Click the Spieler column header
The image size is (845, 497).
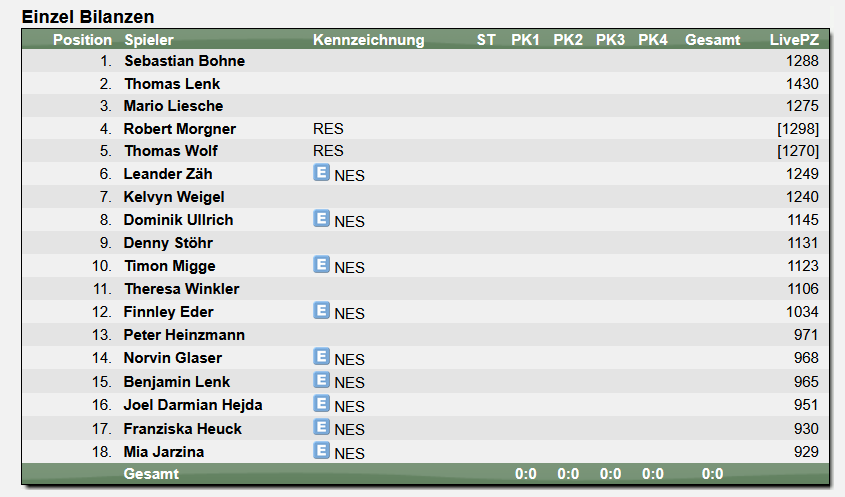(x=149, y=40)
